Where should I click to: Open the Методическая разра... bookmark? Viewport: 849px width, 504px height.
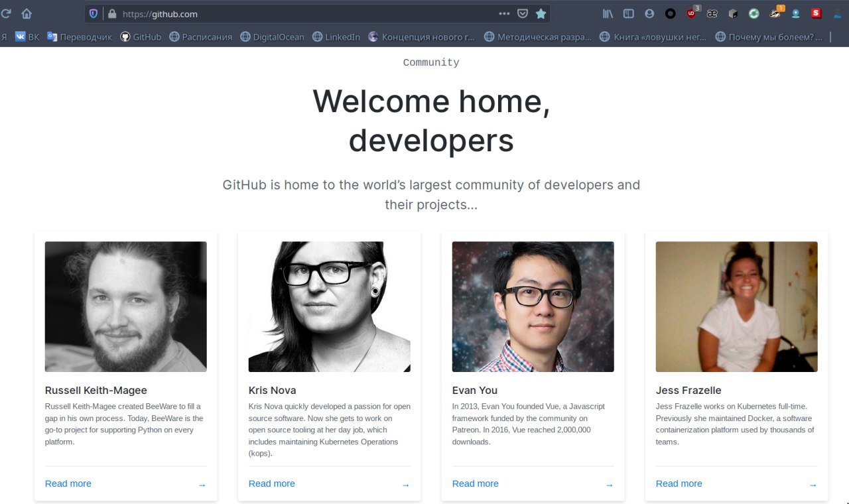click(538, 37)
